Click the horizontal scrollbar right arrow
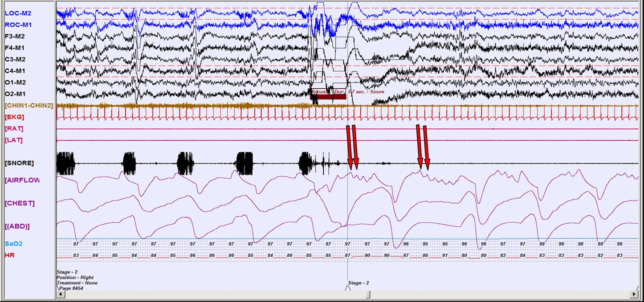Viewport: 644px width, 302px height. 634,294
